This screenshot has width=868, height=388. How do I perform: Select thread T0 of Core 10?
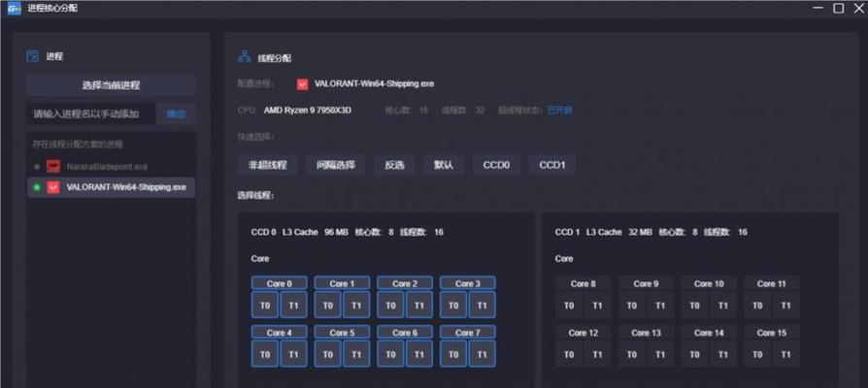coord(695,306)
